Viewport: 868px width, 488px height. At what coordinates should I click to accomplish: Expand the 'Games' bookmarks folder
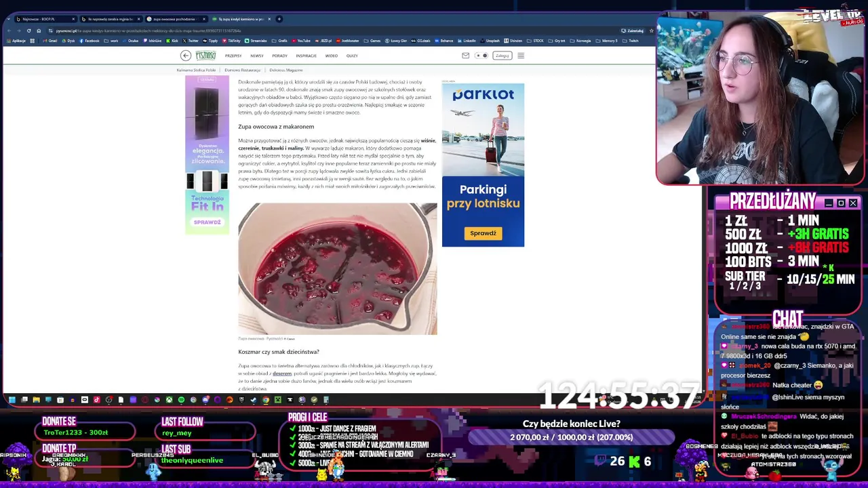click(x=372, y=41)
